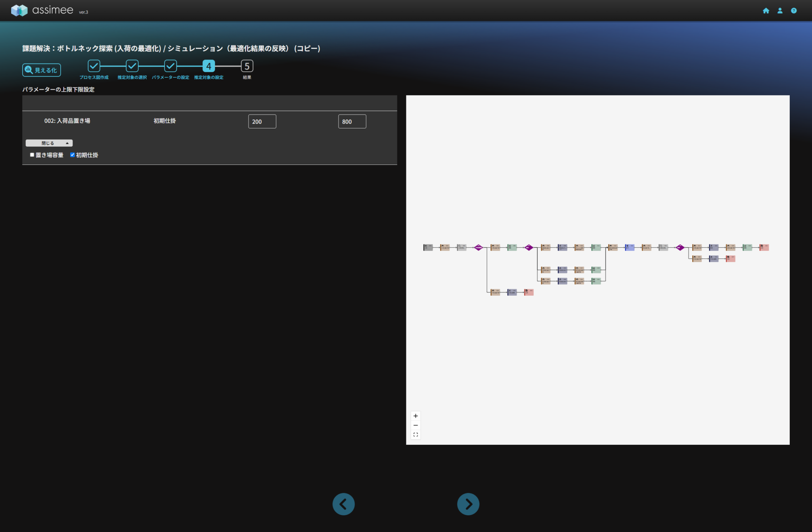This screenshot has width=812, height=532.
Task: Zoom out the process diagram
Action: (x=415, y=425)
